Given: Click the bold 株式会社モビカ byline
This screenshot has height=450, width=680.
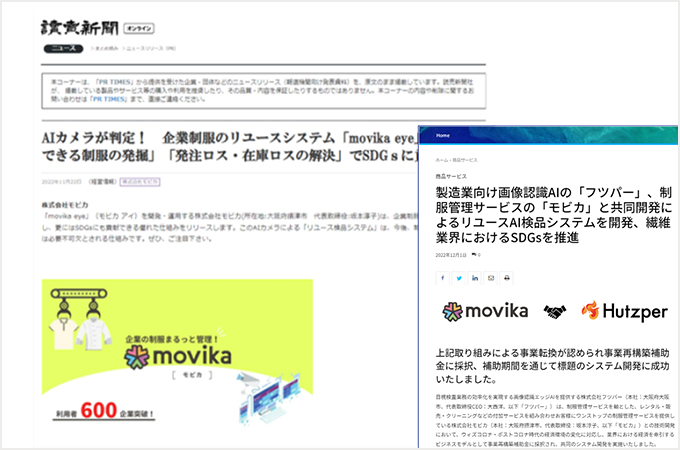Looking at the screenshot, I should click(65, 205).
